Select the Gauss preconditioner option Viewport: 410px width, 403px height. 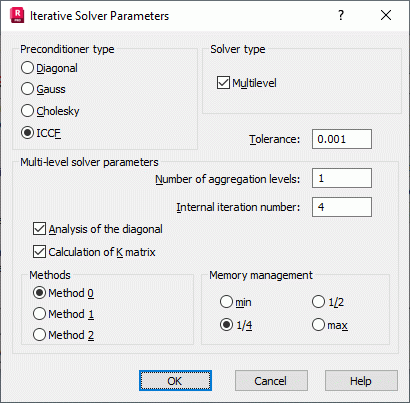tap(43, 89)
